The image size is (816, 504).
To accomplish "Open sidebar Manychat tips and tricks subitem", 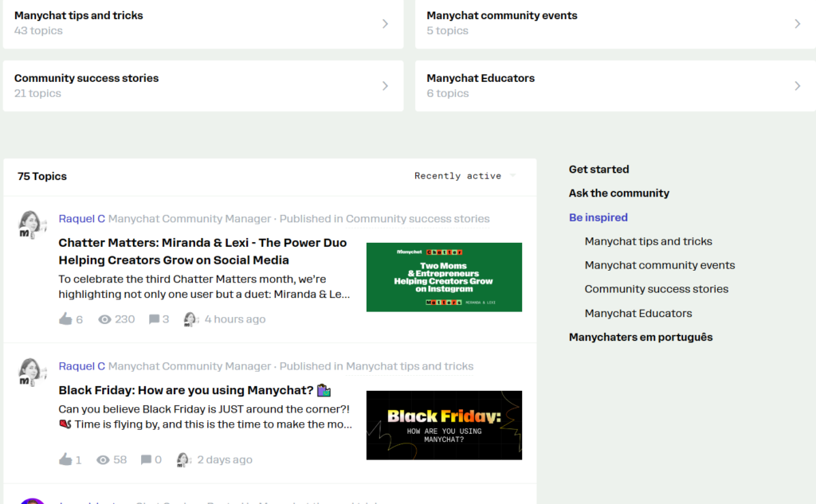I will point(648,241).
